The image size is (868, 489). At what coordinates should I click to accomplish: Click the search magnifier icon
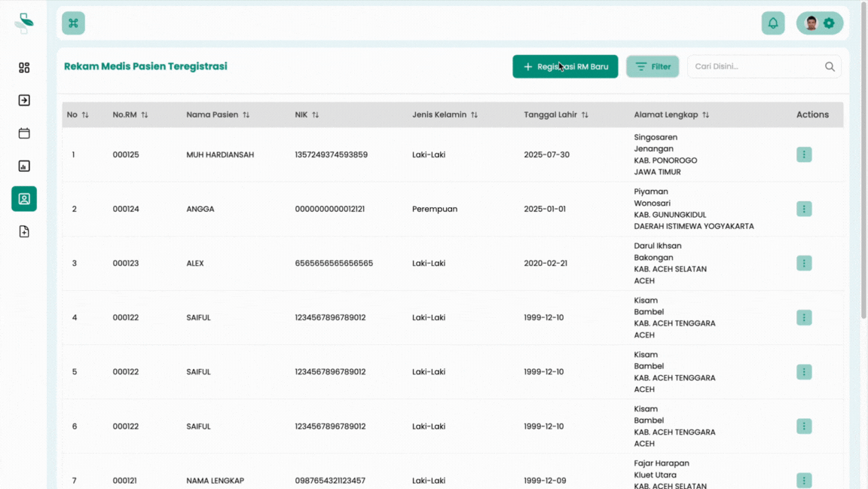(830, 66)
